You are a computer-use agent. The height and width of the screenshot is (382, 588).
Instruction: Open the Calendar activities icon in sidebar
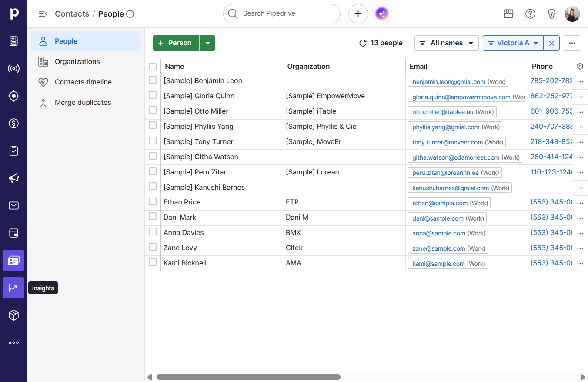13,233
